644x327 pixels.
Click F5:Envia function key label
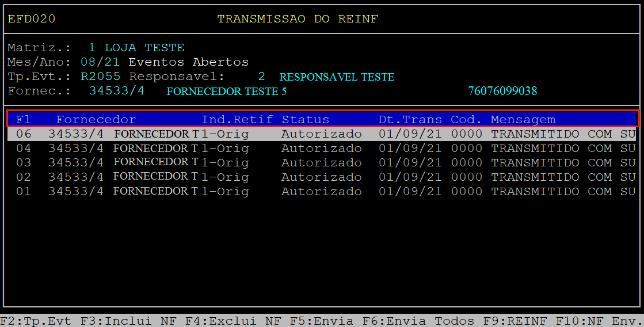coord(321,321)
